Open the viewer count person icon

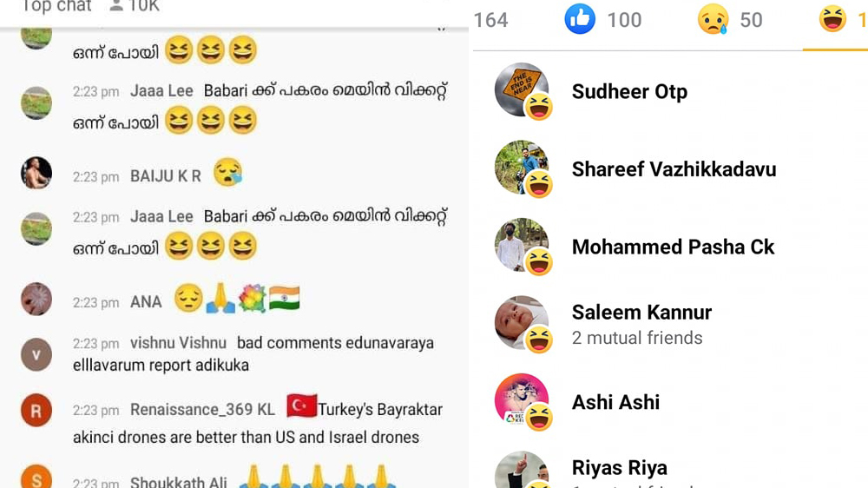(x=115, y=5)
